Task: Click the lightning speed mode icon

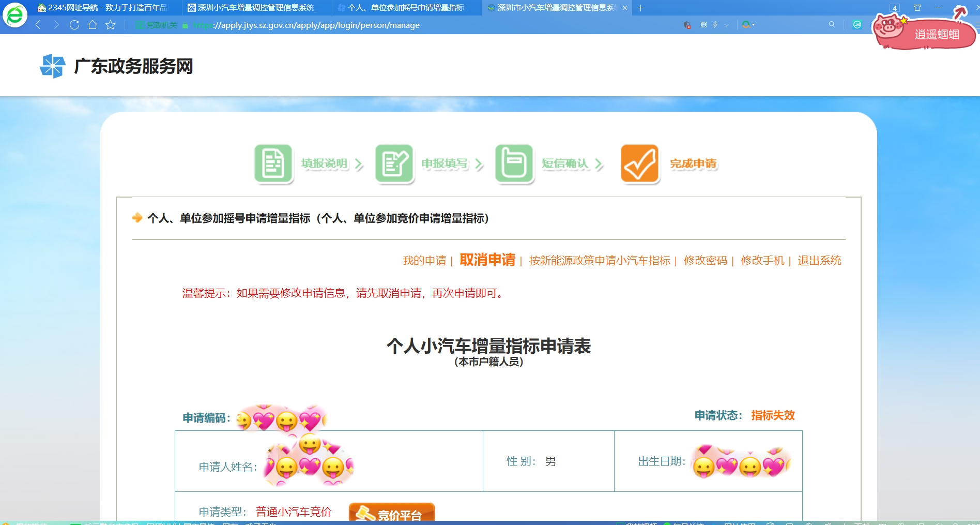Action: (715, 25)
